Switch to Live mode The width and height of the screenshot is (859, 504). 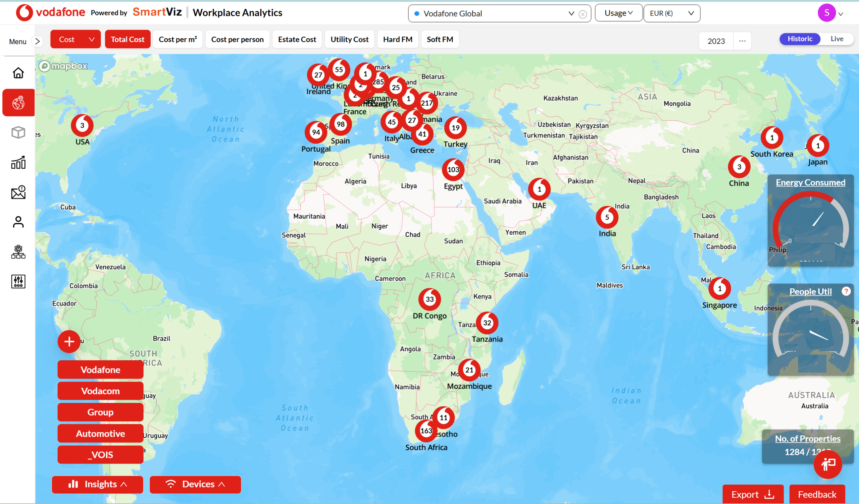coord(837,39)
